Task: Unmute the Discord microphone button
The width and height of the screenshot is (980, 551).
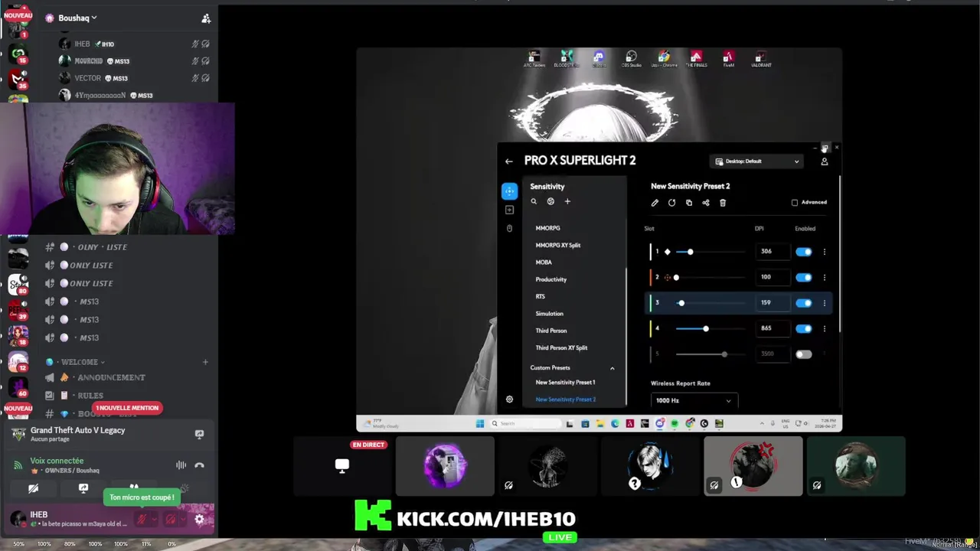Action: coord(141,520)
